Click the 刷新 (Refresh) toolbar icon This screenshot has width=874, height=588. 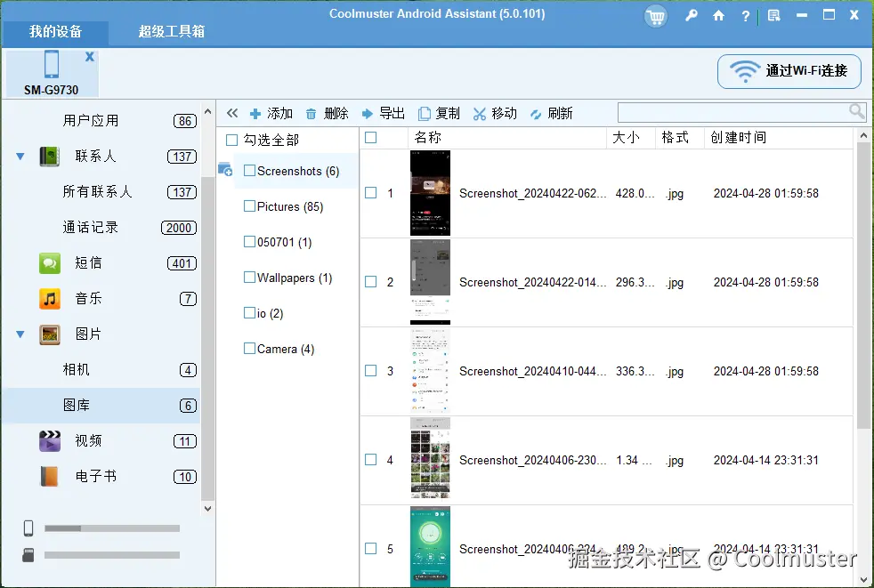tap(534, 113)
